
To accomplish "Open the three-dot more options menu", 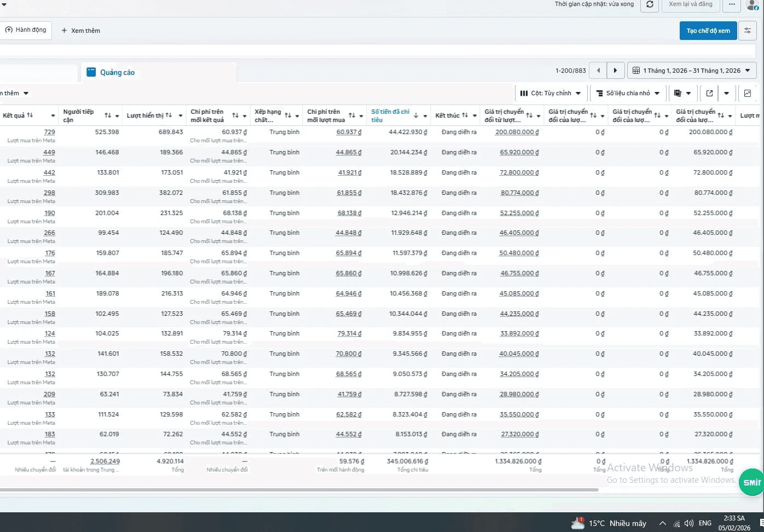I will (x=732, y=4).
